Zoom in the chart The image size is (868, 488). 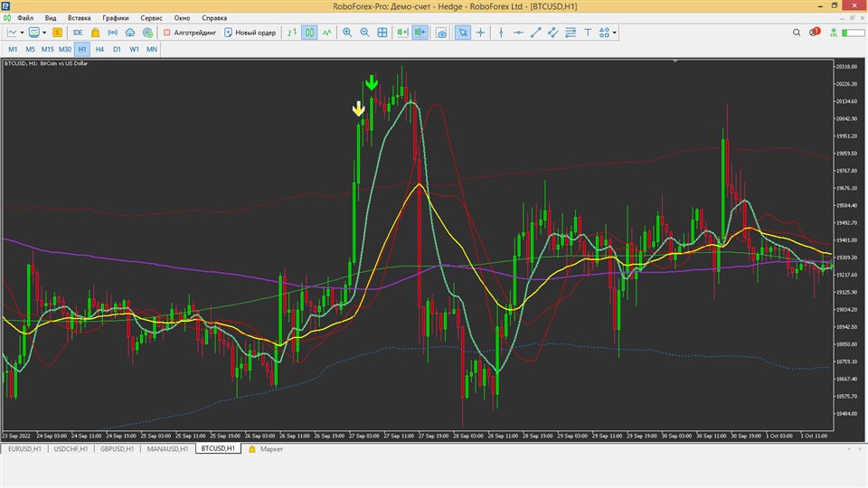point(347,33)
